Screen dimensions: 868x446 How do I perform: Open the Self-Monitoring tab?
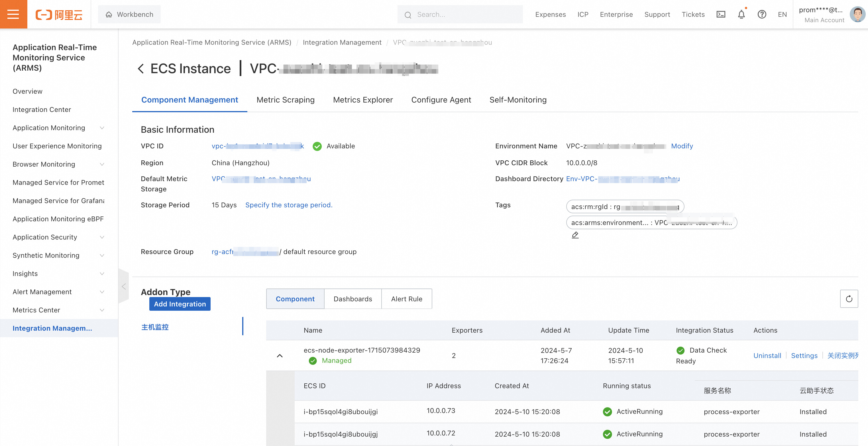pos(518,100)
